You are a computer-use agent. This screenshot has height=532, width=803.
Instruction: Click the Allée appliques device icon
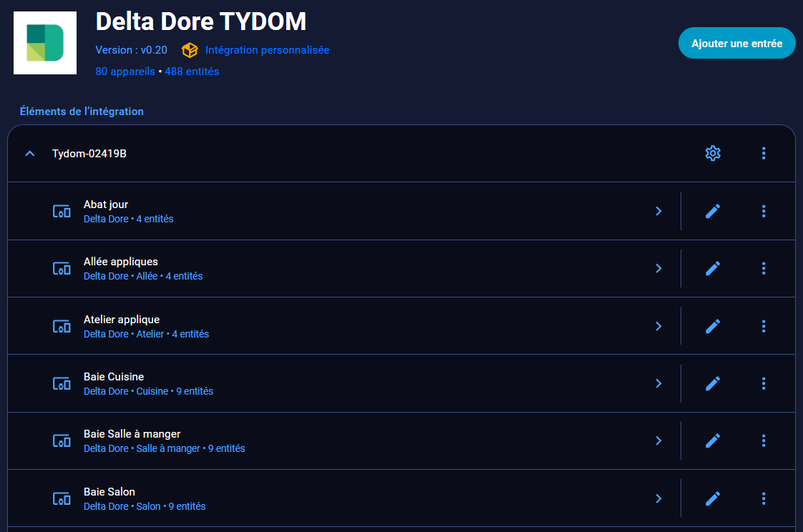click(62, 269)
